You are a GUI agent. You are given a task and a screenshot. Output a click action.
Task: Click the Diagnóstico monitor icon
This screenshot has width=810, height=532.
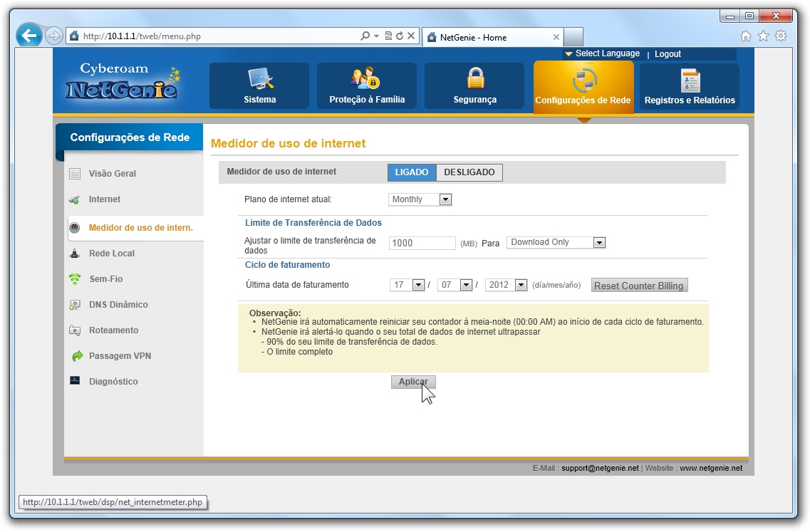pos(75,381)
